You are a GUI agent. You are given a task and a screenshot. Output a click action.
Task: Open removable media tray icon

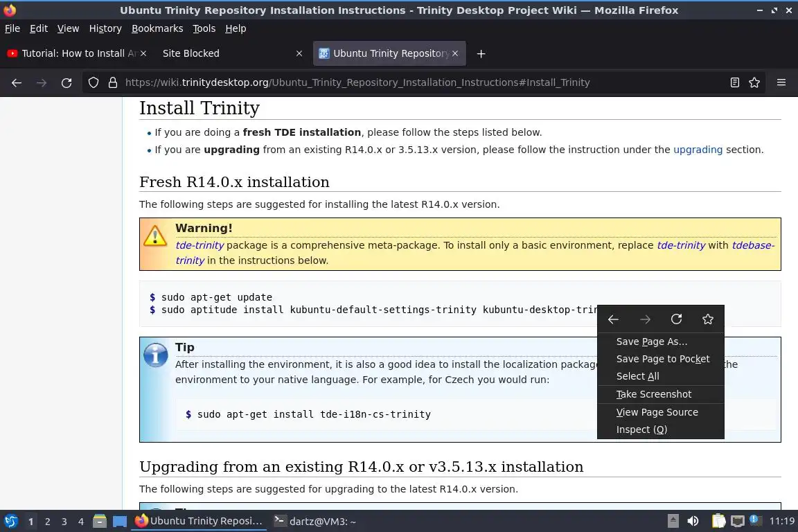pyautogui.click(x=673, y=522)
